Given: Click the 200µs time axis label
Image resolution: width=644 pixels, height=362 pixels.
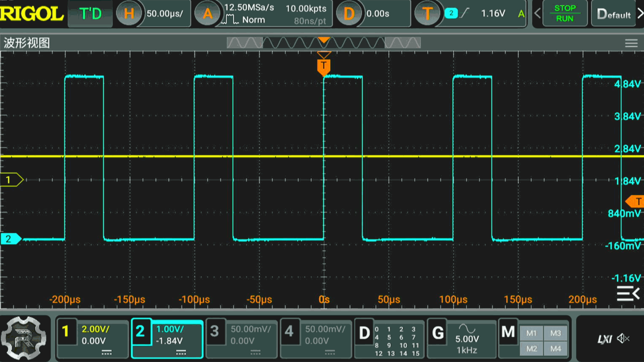Looking at the screenshot, I should (583, 299).
